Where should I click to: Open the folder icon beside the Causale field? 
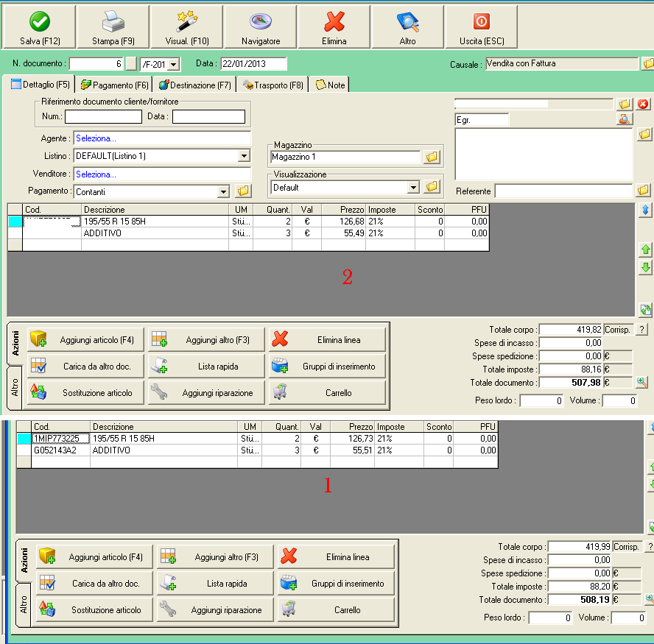[x=648, y=64]
